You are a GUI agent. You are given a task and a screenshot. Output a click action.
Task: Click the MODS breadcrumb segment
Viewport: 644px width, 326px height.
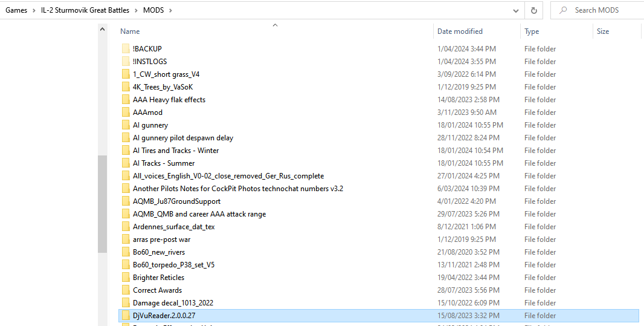pyautogui.click(x=153, y=10)
